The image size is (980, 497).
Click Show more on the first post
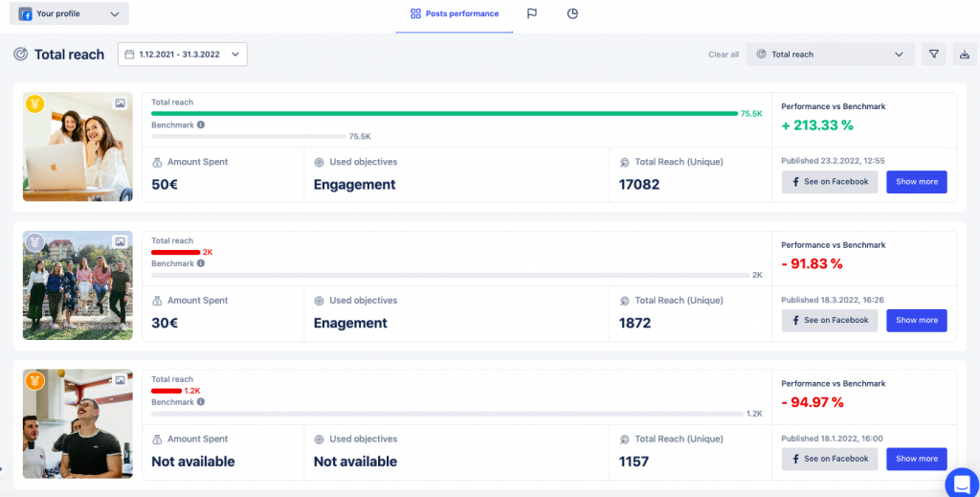tap(916, 182)
